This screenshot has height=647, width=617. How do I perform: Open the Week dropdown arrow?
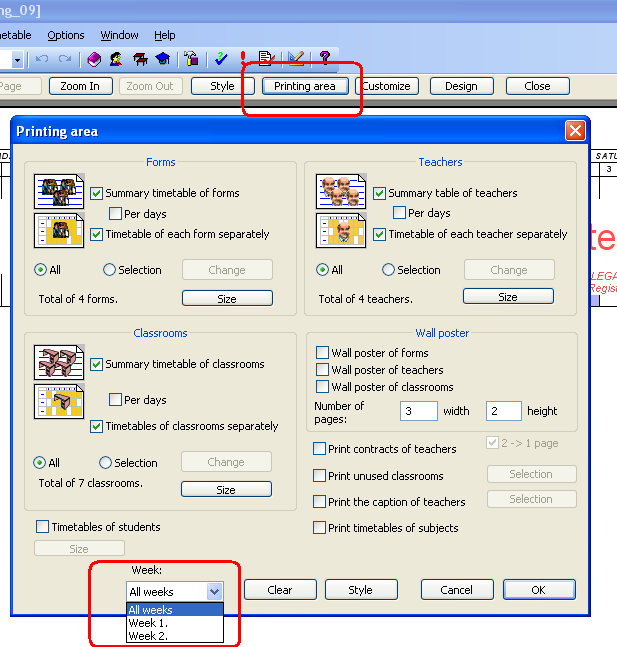coord(214,591)
